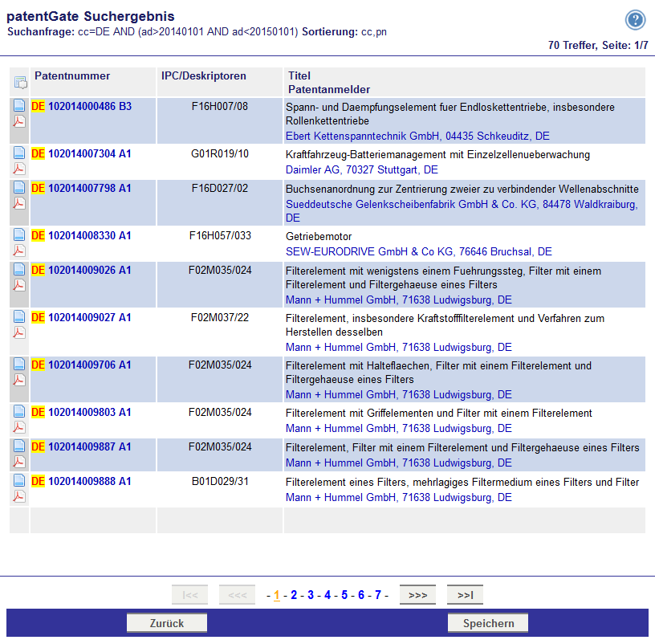
Task: Open document view icon for DE 102014009026 A1
Action: coord(19,269)
